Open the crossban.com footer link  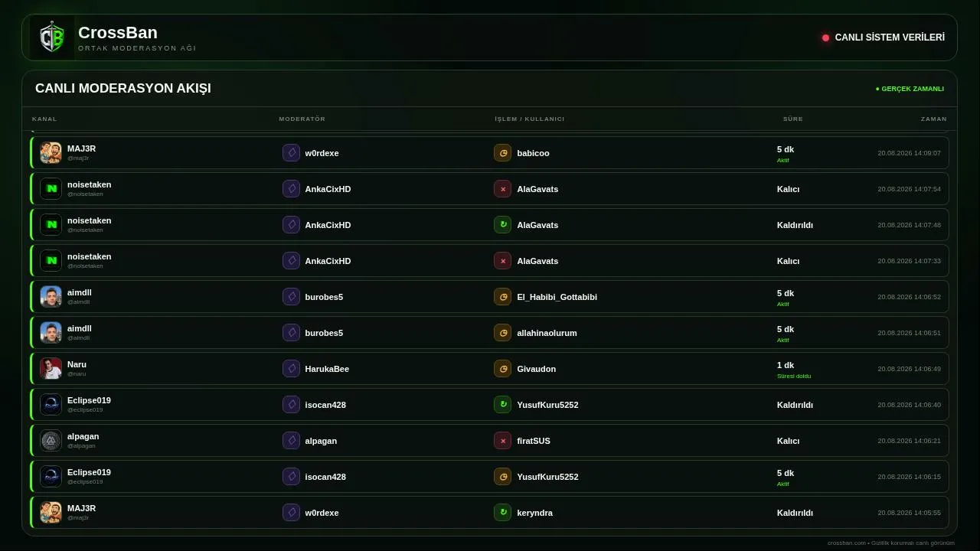846,543
